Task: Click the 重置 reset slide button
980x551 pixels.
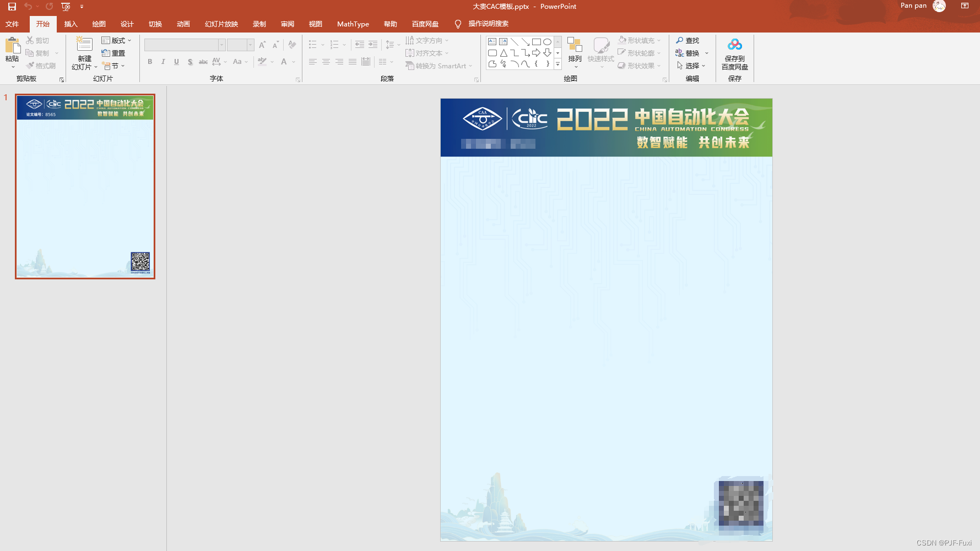Action: tap(113, 53)
